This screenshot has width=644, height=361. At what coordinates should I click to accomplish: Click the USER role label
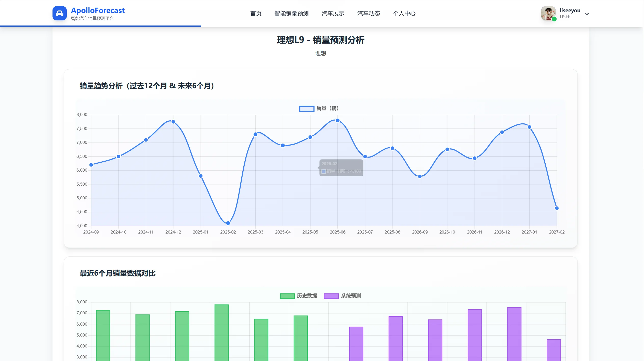pyautogui.click(x=565, y=17)
